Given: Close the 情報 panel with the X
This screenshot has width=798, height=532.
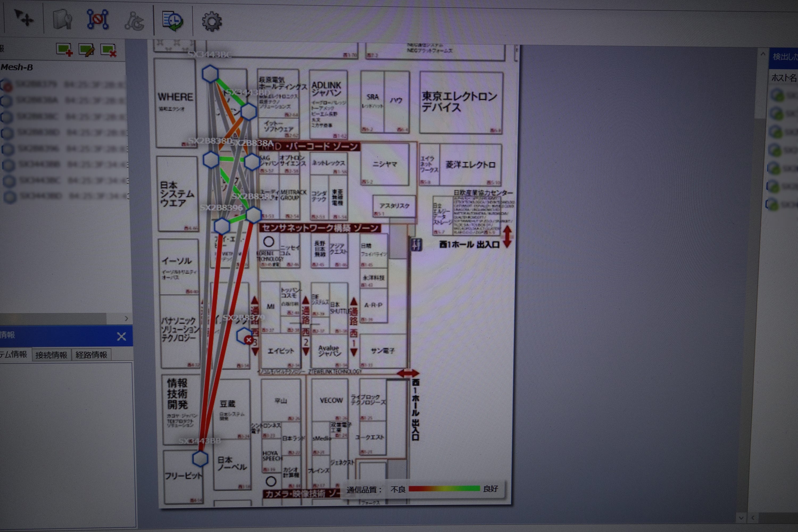Looking at the screenshot, I should (122, 336).
